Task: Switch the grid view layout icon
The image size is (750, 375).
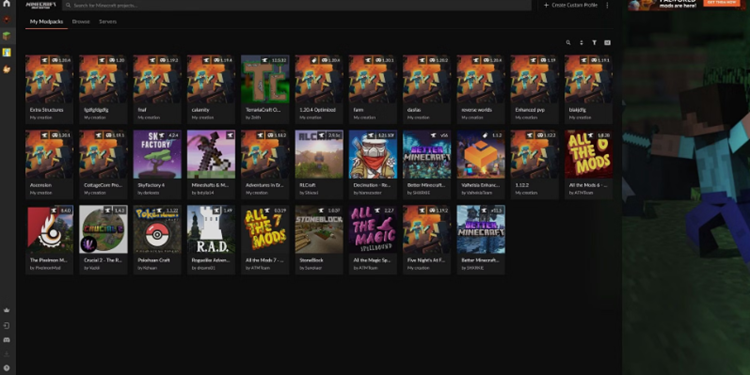Action: click(x=607, y=43)
